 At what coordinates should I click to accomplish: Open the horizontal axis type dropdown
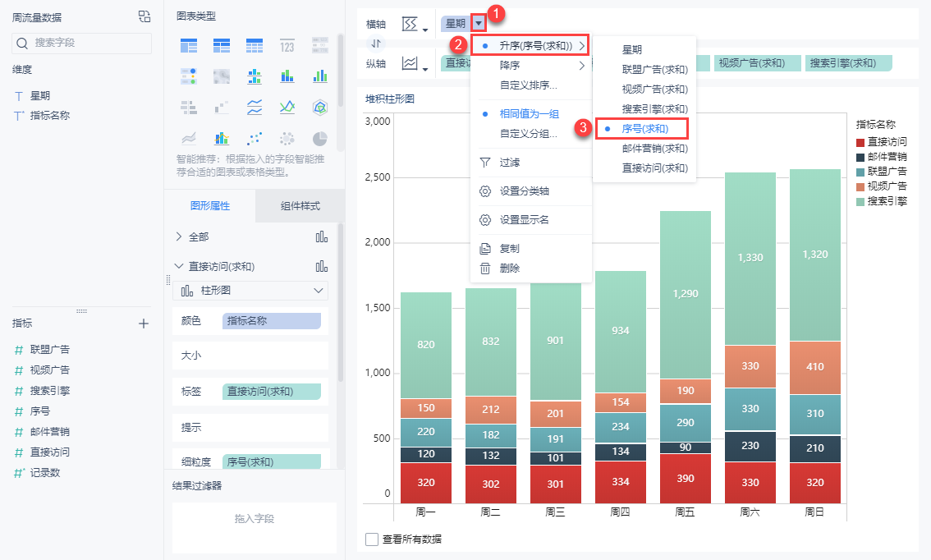pyautogui.click(x=425, y=30)
